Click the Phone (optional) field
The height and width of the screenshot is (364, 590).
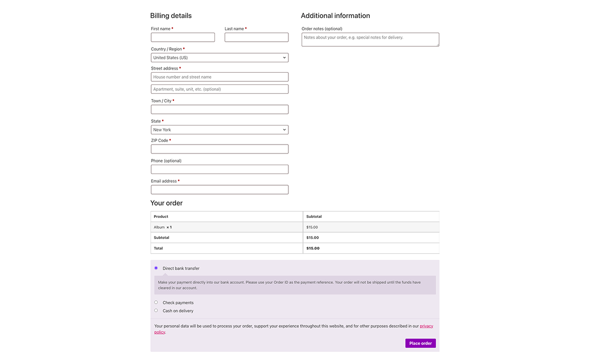click(x=219, y=169)
